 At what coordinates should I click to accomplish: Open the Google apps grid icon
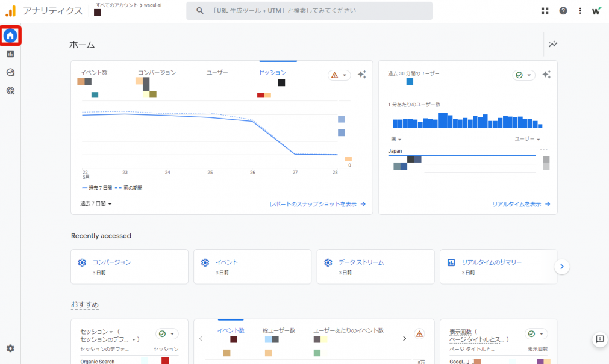(545, 11)
